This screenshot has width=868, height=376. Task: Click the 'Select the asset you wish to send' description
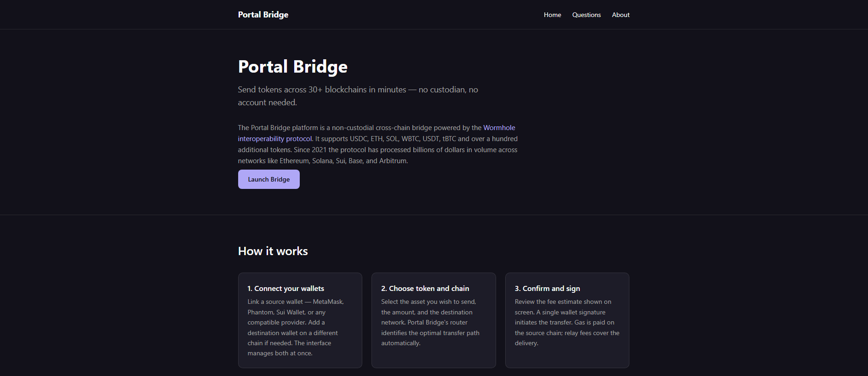point(430,322)
